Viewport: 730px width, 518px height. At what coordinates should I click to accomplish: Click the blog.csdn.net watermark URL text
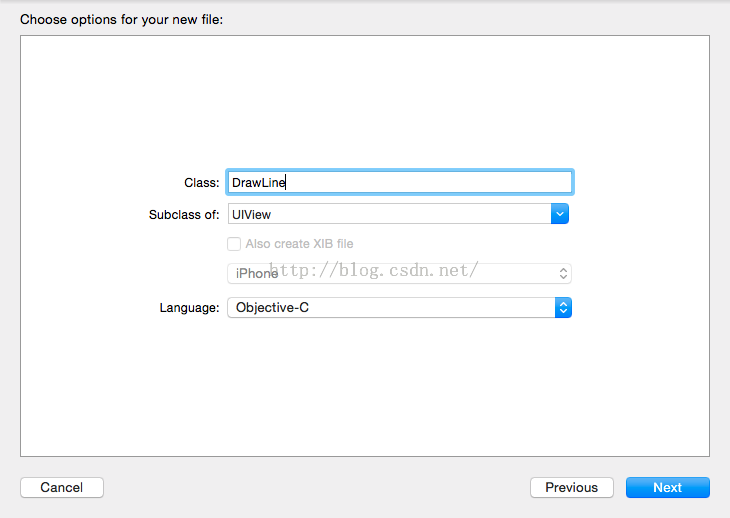point(374,269)
